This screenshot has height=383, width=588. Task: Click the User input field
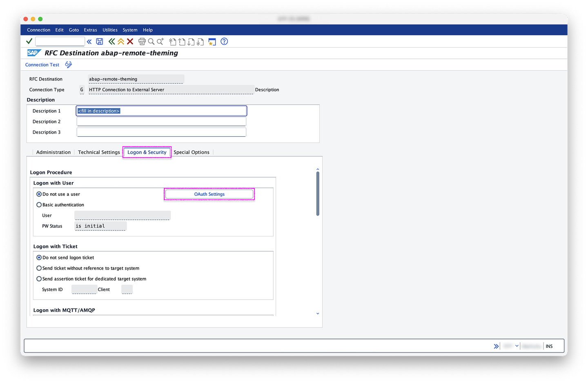[x=122, y=216]
